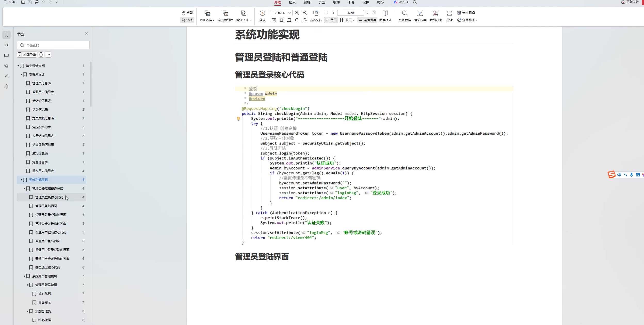The image size is (644, 325).
Task: Open the PDF转换 dropdown
Action: pyautogui.click(x=207, y=20)
